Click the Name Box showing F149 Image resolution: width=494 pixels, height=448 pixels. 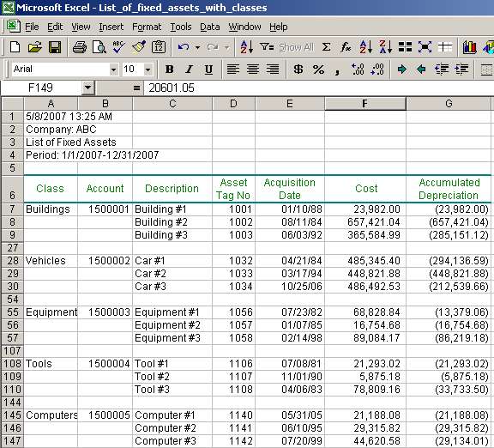(41, 88)
